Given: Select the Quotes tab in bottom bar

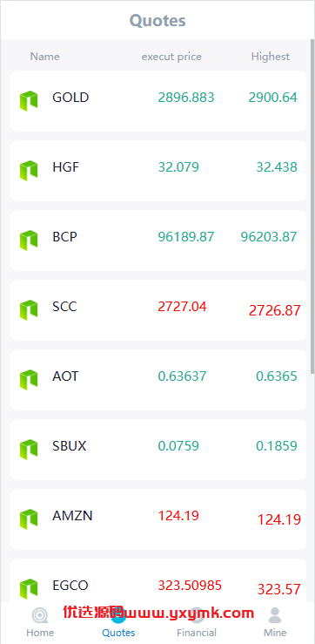Looking at the screenshot, I should [118, 622].
